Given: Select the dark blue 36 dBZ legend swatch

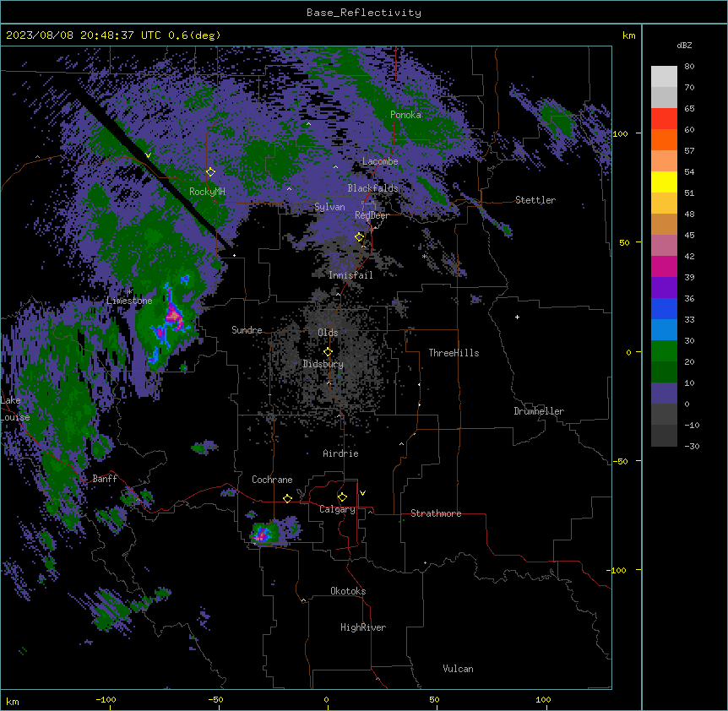Looking at the screenshot, I should click(664, 308).
